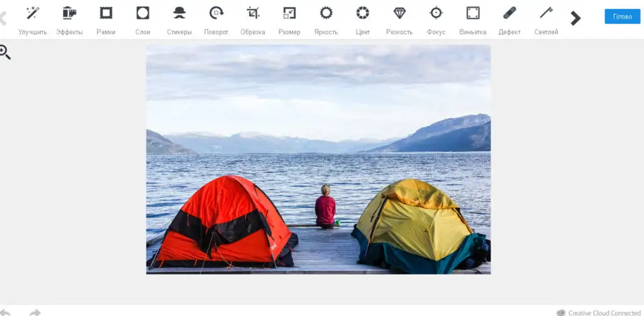Open the Стикеры stickers tool
This screenshot has height=316, width=644.
pyautogui.click(x=179, y=18)
